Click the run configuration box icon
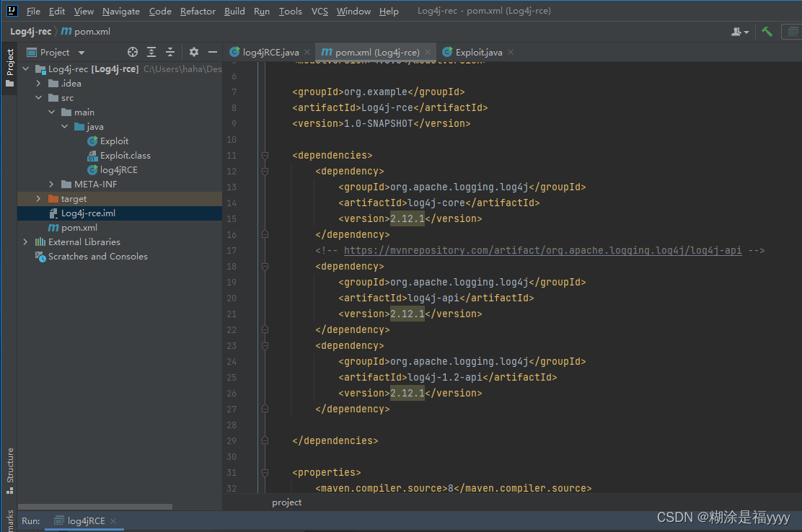Image resolution: width=802 pixels, height=532 pixels. [x=792, y=32]
